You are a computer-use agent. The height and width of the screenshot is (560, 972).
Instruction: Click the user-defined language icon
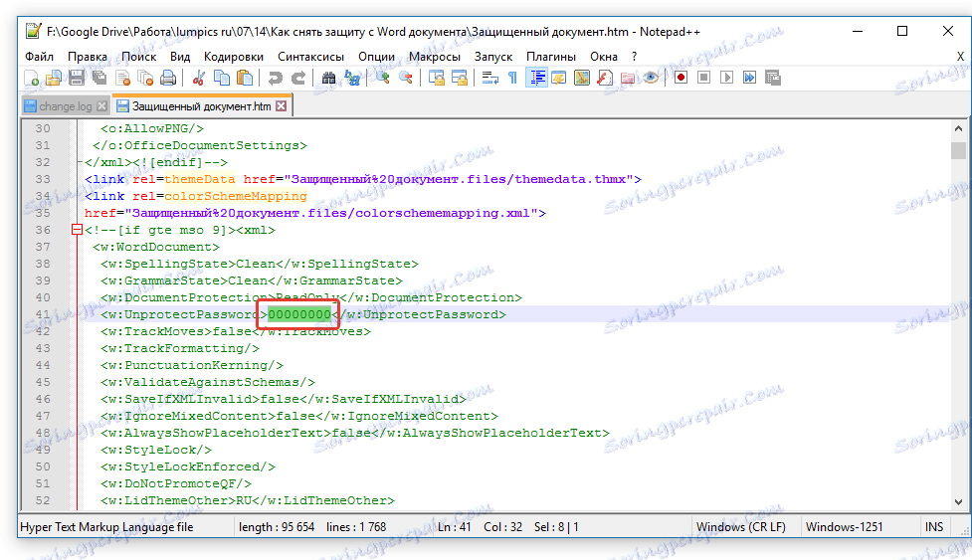tap(558, 78)
